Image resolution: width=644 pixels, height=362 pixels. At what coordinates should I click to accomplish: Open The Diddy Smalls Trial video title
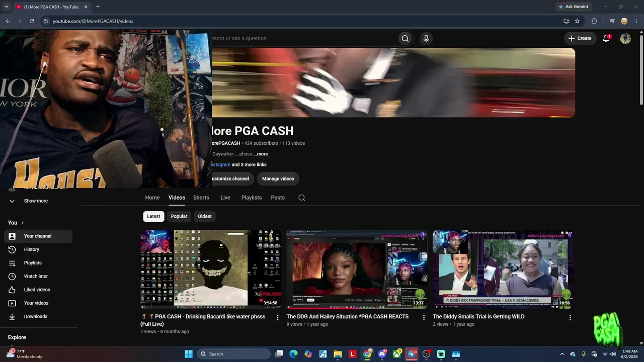click(478, 317)
